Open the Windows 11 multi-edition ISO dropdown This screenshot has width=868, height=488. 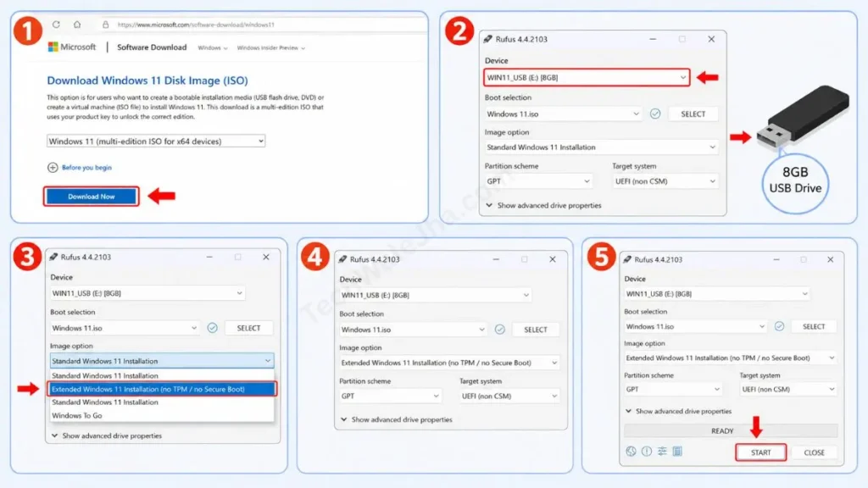pyautogui.click(x=156, y=141)
